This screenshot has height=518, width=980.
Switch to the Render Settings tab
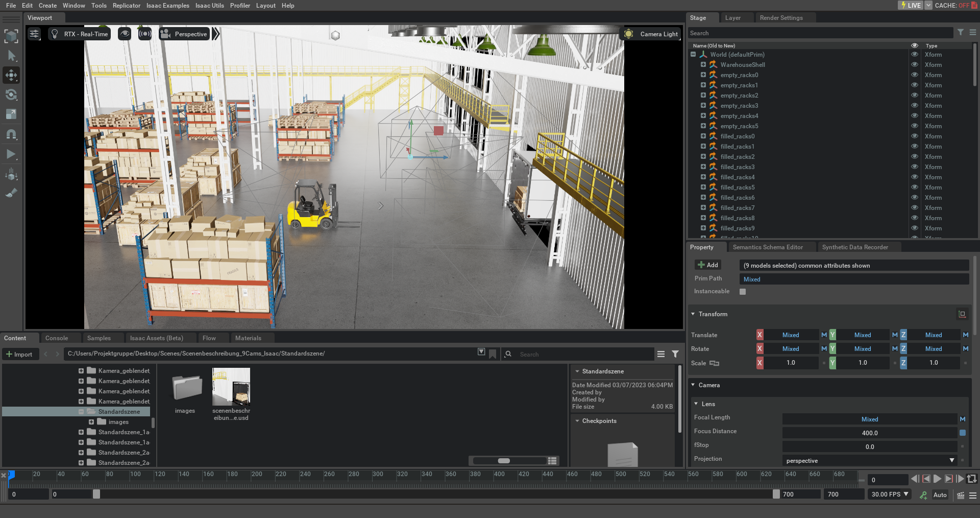(781, 18)
